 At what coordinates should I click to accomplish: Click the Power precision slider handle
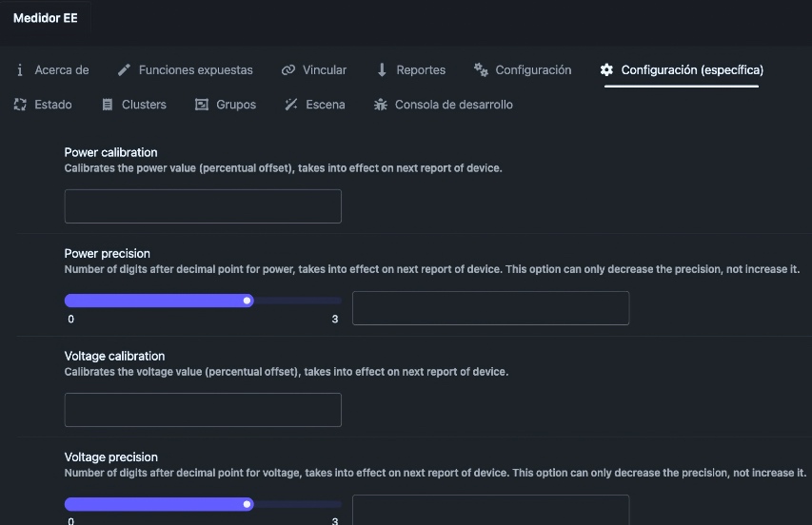click(x=247, y=301)
